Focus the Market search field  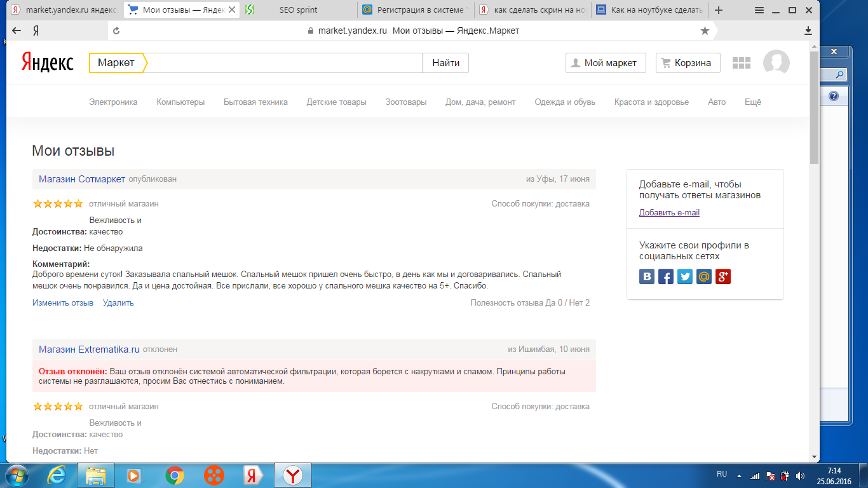285,63
